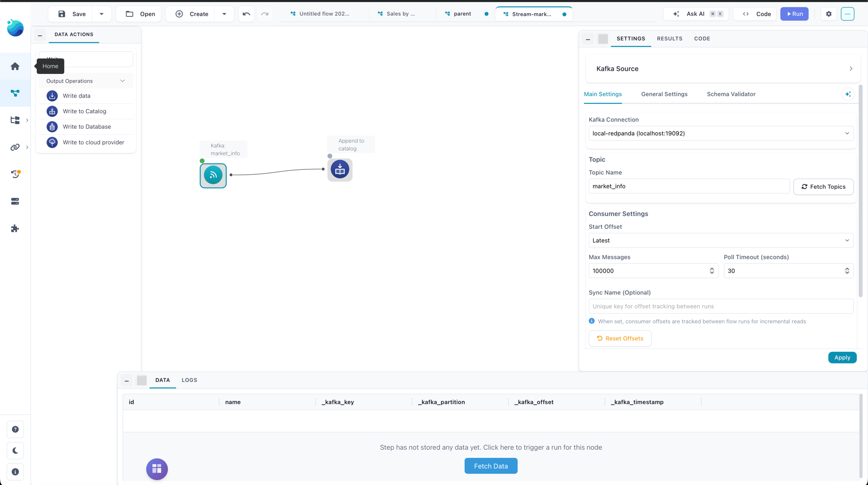Click the Data Actions search field

[x=86, y=59]
